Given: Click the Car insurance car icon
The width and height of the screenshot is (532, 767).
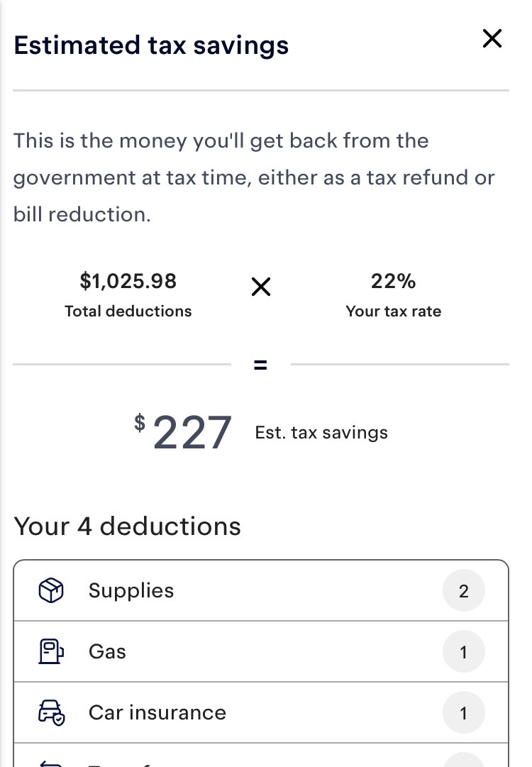Looking at the screenshot, I should pos(51,712).
